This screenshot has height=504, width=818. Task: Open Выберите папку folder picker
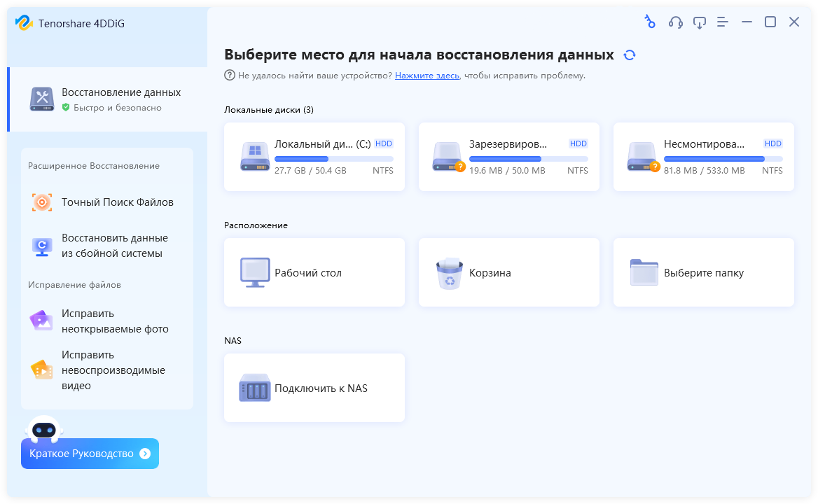pos(703,272)
